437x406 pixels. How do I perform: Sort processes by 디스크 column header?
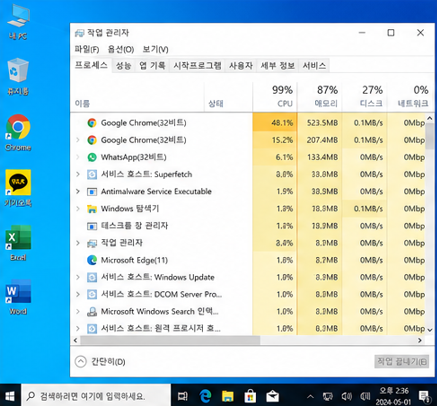point(365,96)
